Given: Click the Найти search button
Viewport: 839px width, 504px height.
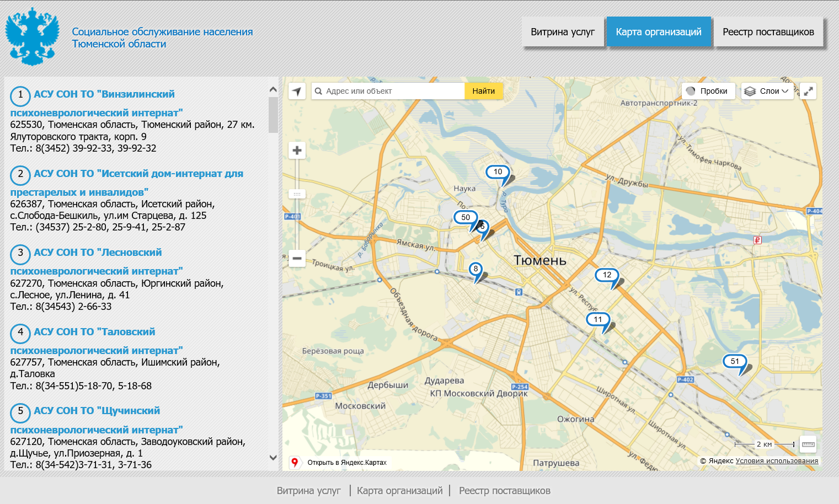Looking at the screenshot, I should (484, 91).
